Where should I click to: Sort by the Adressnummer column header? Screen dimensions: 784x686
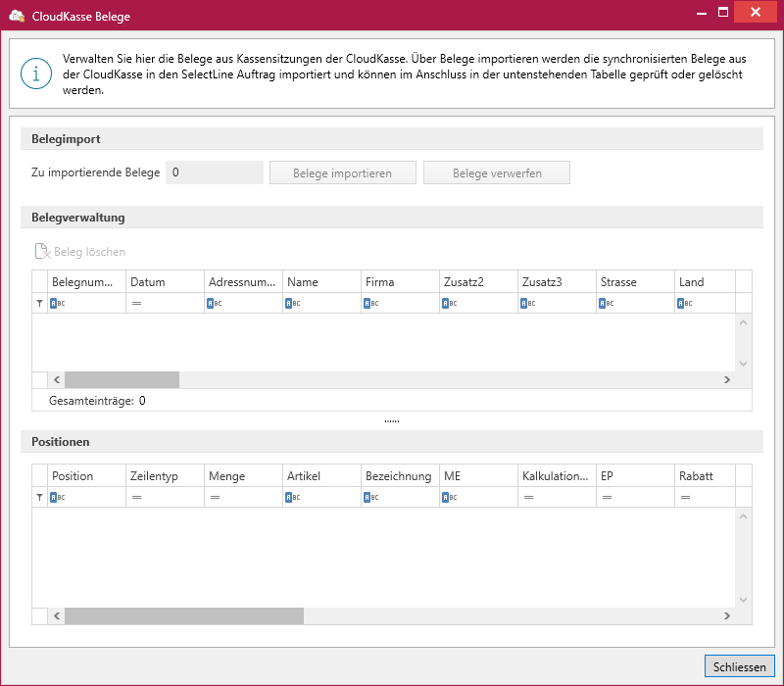pyautogui.click(x=243, y=281)
